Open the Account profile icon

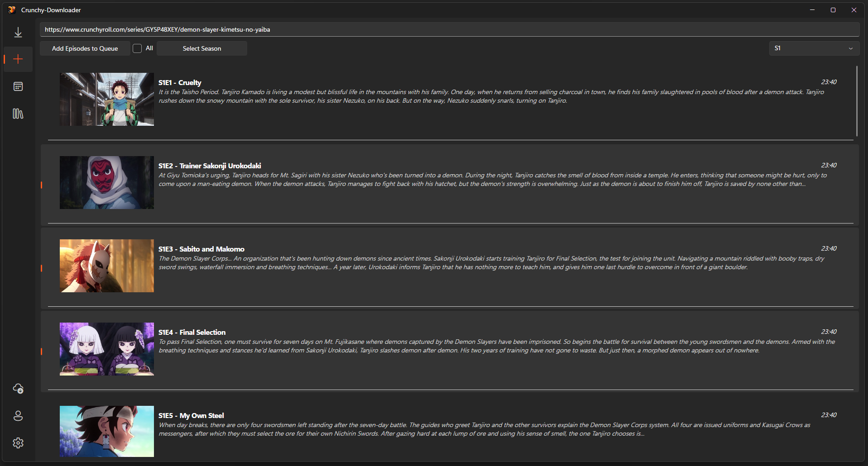[18, 416]
